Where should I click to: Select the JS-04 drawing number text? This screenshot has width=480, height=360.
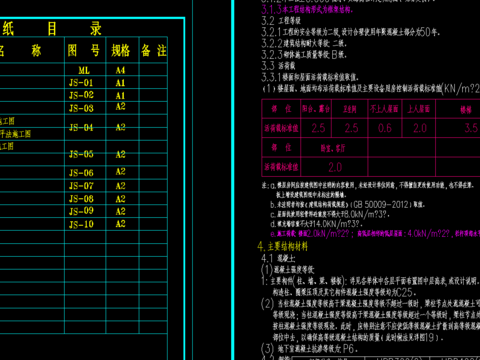[81, 127]
